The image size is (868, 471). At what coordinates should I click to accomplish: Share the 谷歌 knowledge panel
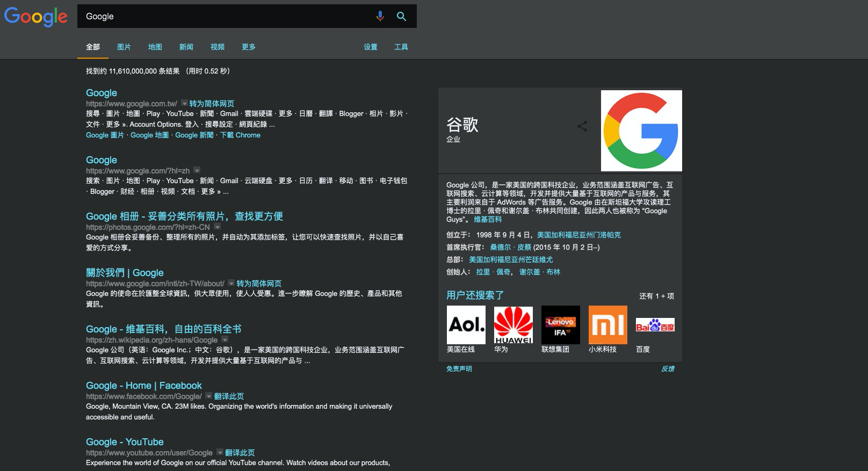click(x=582, y=126)
